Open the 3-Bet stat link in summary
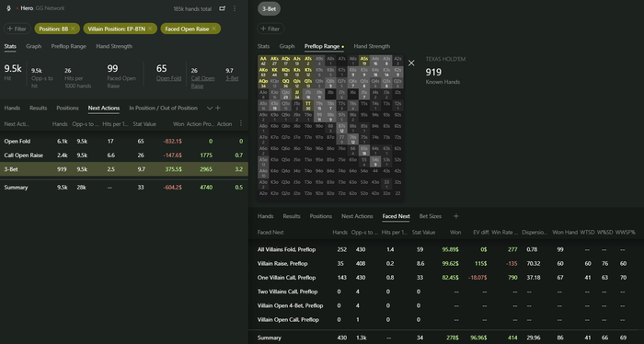Viewport: 644px width, 344px height. [232, 78]
